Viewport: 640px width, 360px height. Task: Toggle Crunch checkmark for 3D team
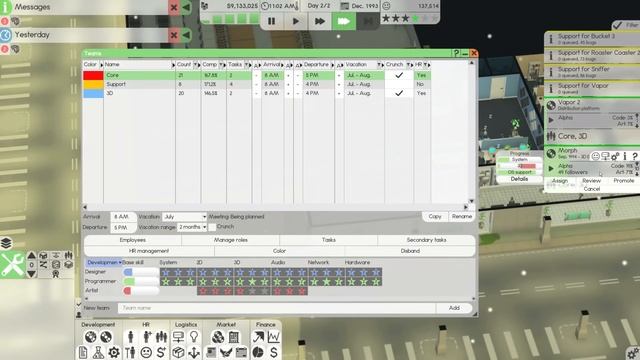399,93
